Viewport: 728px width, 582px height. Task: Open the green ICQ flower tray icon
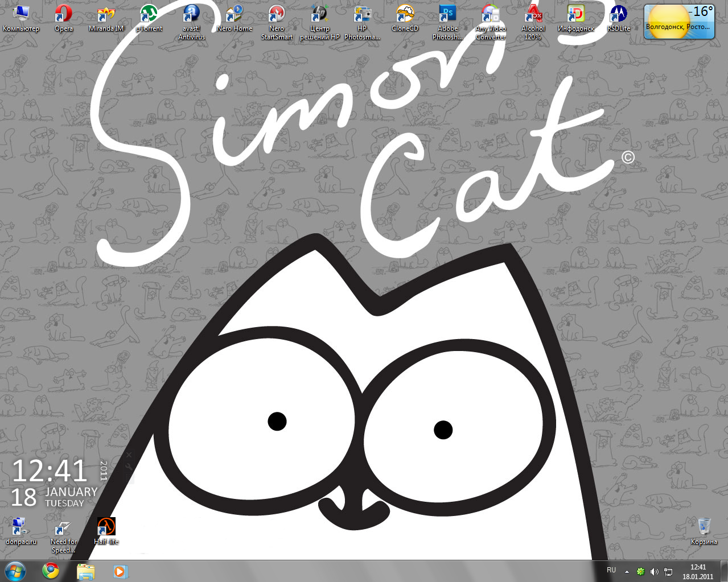point(640,571)
